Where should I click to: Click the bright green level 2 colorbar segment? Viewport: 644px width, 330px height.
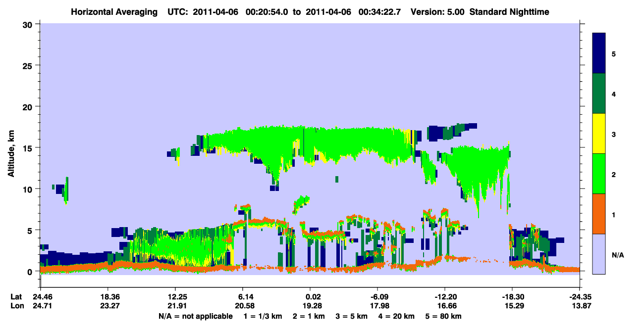[x=599, y=174]
